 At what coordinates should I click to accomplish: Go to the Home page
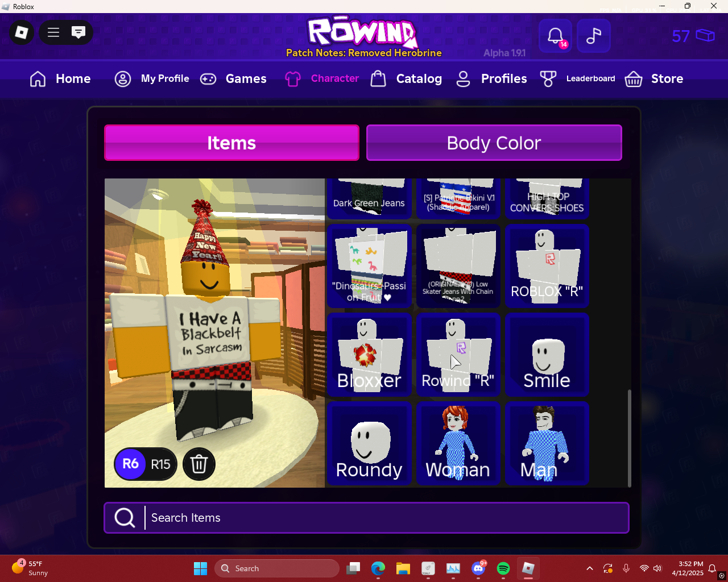click(x=60, y=78)
